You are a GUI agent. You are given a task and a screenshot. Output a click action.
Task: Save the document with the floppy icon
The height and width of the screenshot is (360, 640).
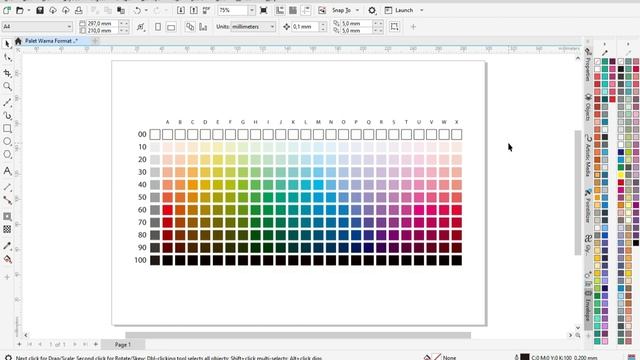pyautogui.click(x=40, y=10)
